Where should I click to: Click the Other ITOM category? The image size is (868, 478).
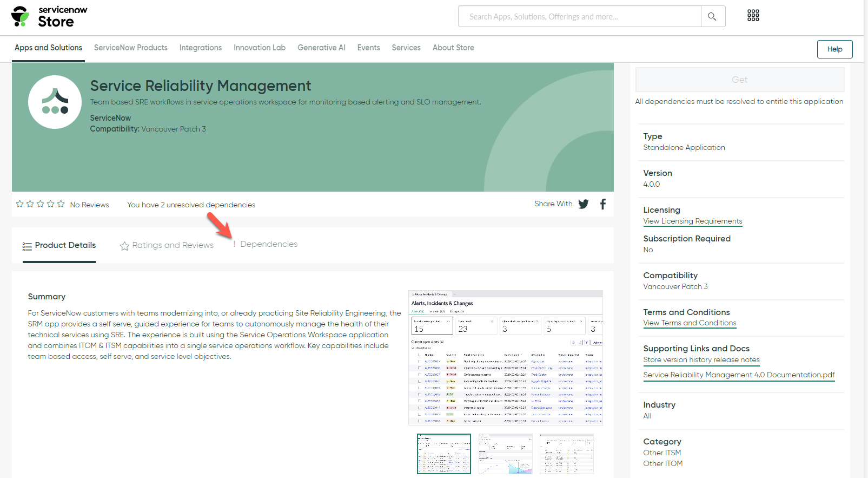(663, 463)
